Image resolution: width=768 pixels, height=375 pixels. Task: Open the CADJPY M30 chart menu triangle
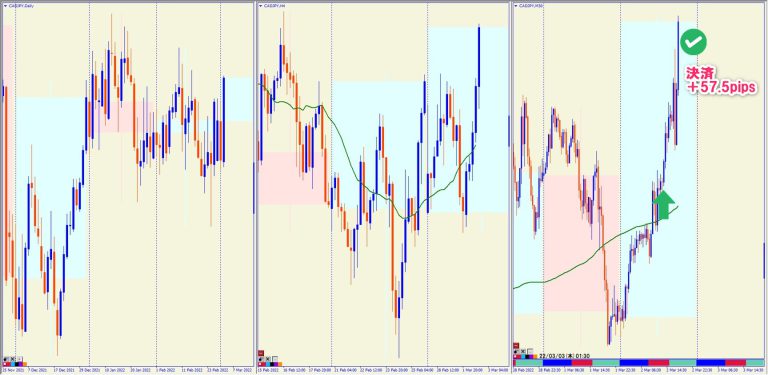(516, 6)
